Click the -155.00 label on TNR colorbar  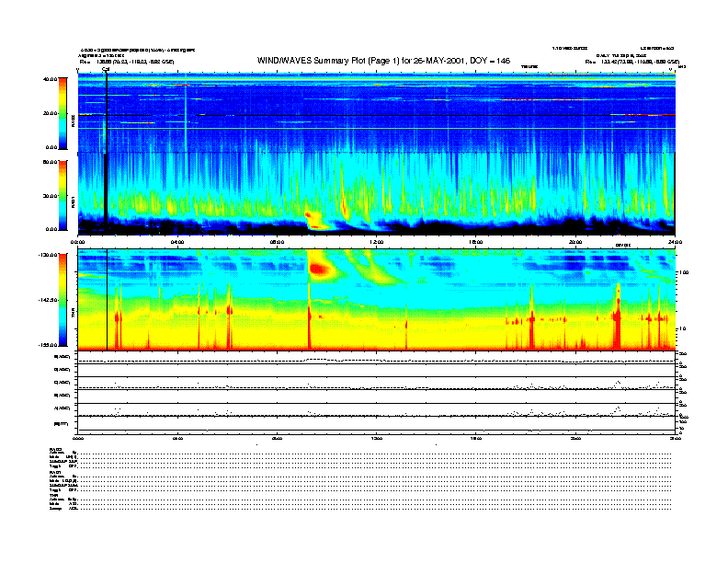(48, 345)
